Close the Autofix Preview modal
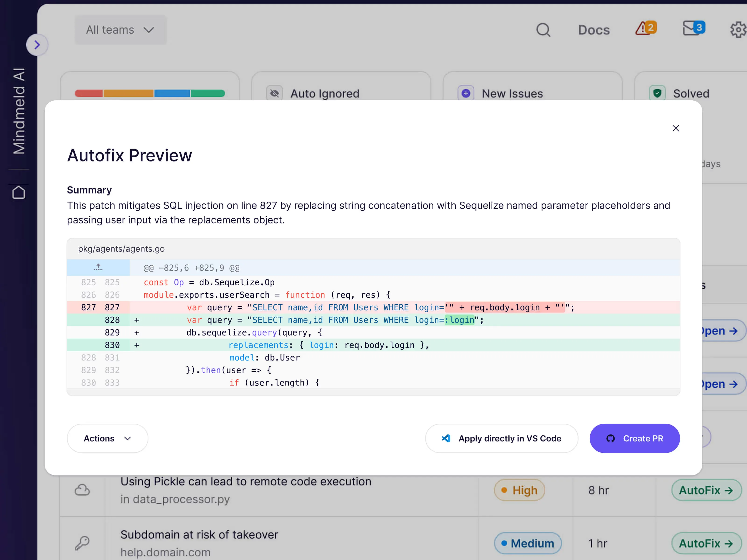Screen dimensions: 747x560 pyautogui.click(x=676, y=128)
